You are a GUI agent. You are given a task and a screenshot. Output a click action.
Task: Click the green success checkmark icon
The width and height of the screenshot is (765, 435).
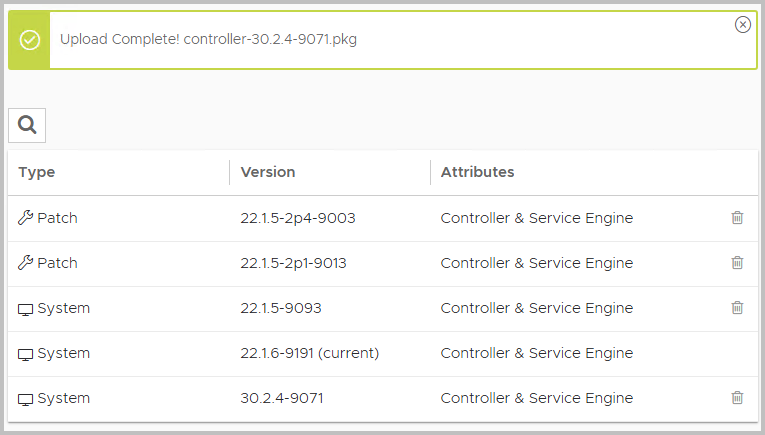click(x=30, y=40)
